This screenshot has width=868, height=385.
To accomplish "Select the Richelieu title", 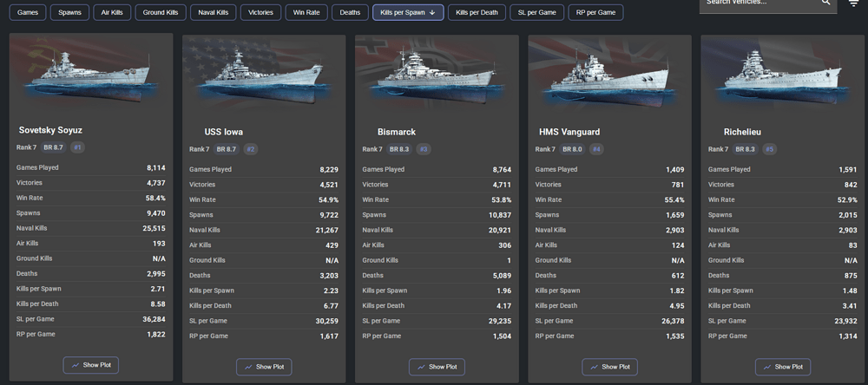I will (x=742, y=132).
